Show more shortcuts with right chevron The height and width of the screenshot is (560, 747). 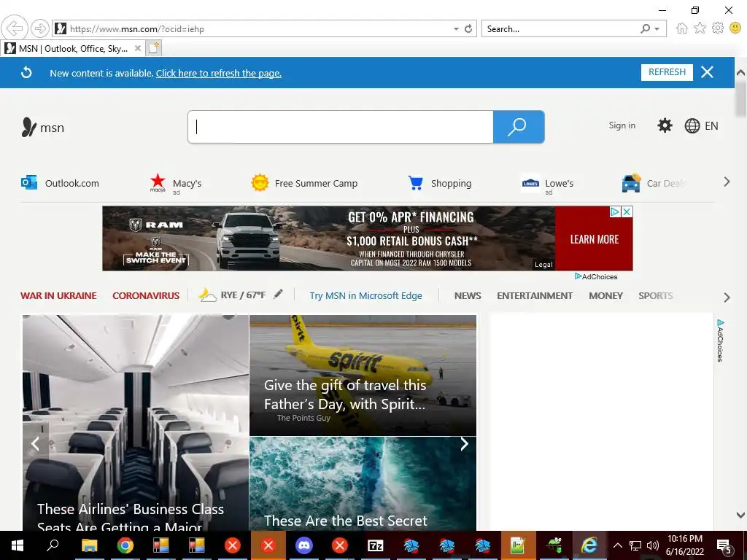point(727,182)
